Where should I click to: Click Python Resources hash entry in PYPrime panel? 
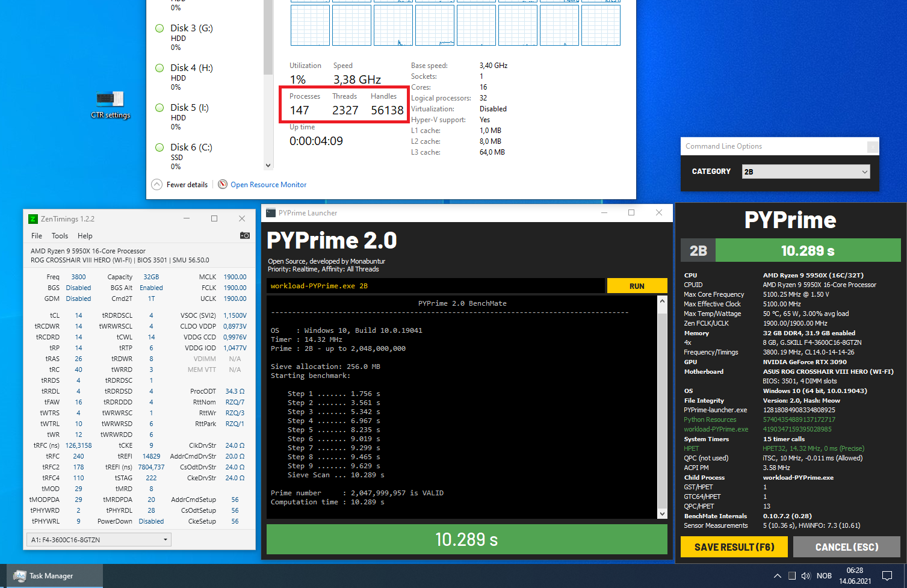(x=799, y=419)
